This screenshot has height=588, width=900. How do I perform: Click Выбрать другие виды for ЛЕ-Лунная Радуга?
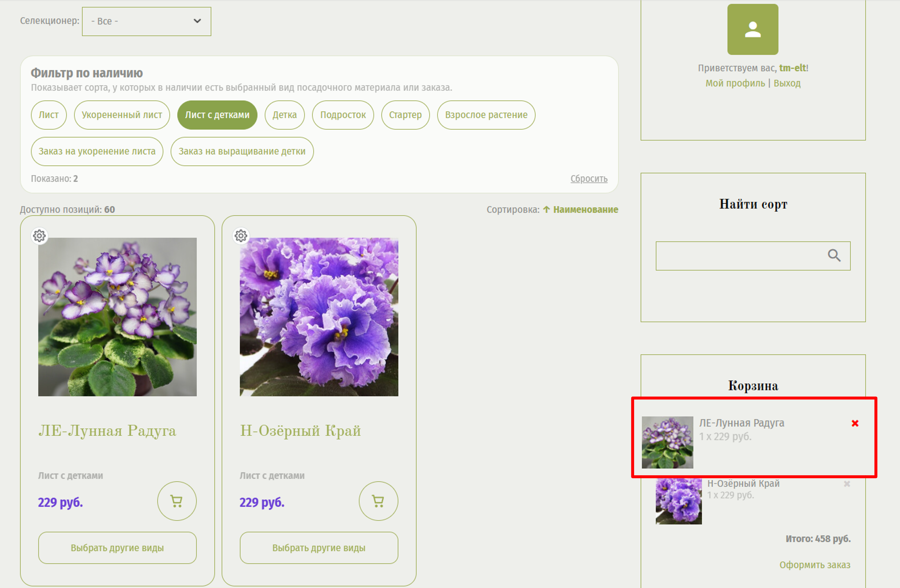(x=117, y=548)
